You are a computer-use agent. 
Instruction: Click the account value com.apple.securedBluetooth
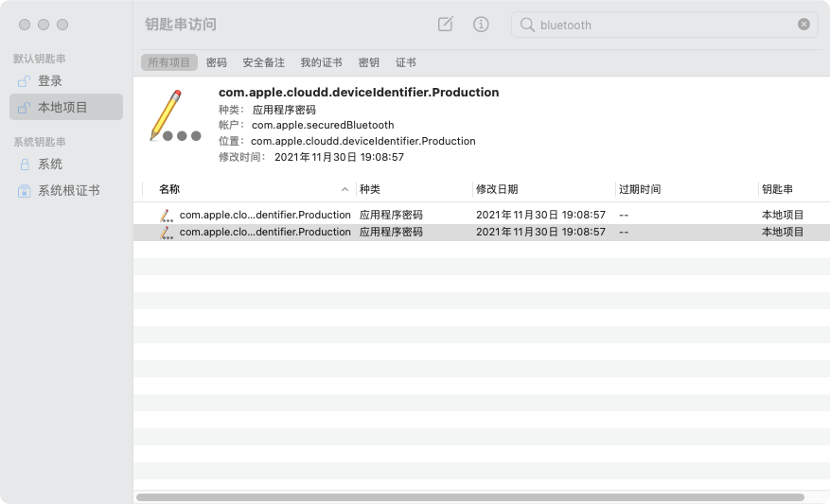(x=323, y=126)
